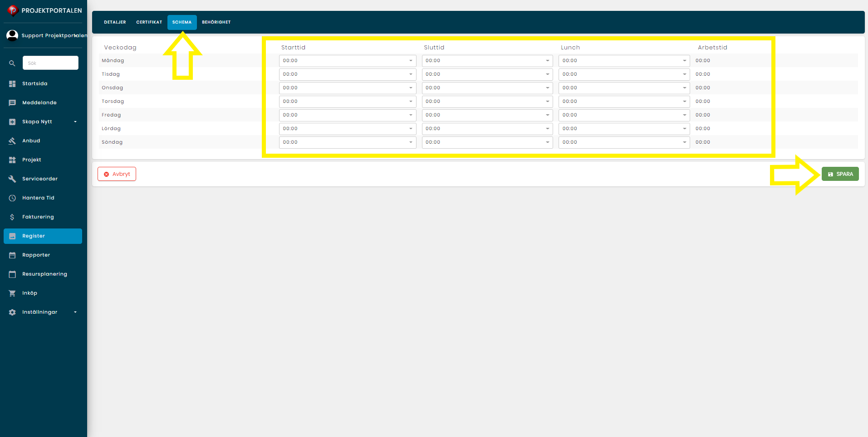Open Söndag Starttid dropdown
868x437 pixels.
coord(348,142)
